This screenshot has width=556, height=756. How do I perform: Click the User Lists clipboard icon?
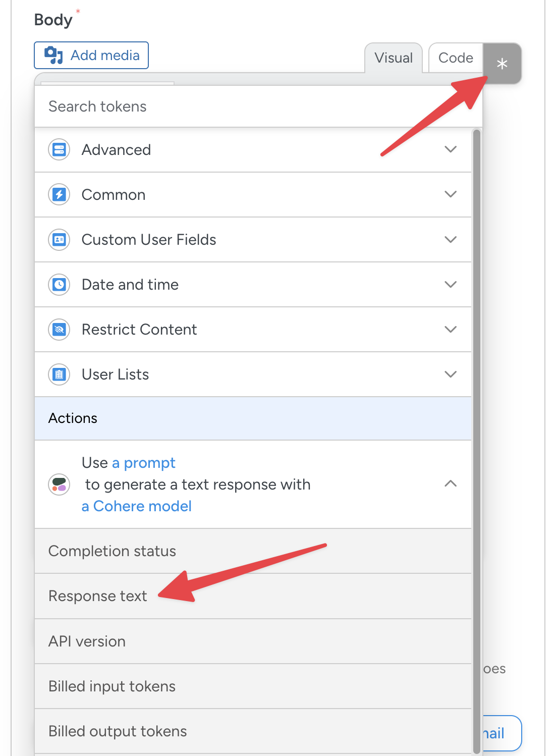pyautogui.click(x=59, y=374)
